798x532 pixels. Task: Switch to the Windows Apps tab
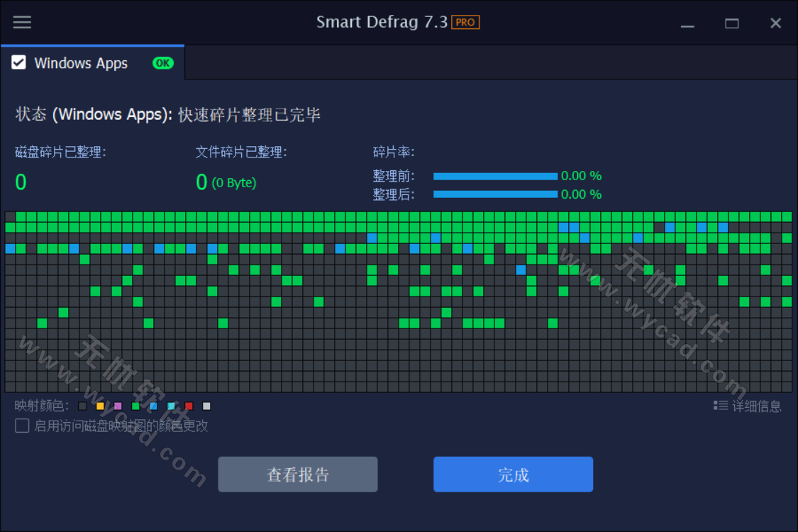[80, 63]
